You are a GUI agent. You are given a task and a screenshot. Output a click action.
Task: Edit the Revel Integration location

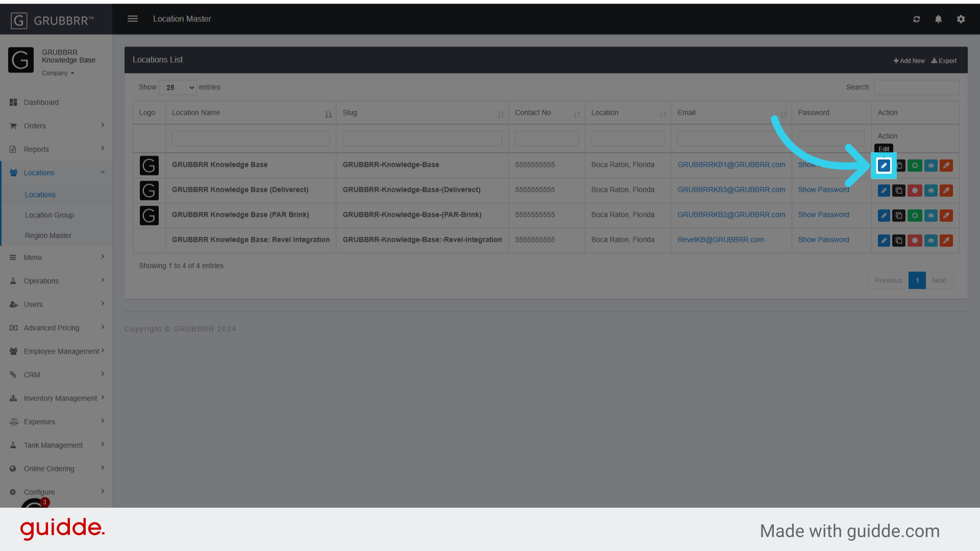coord(884,240)
